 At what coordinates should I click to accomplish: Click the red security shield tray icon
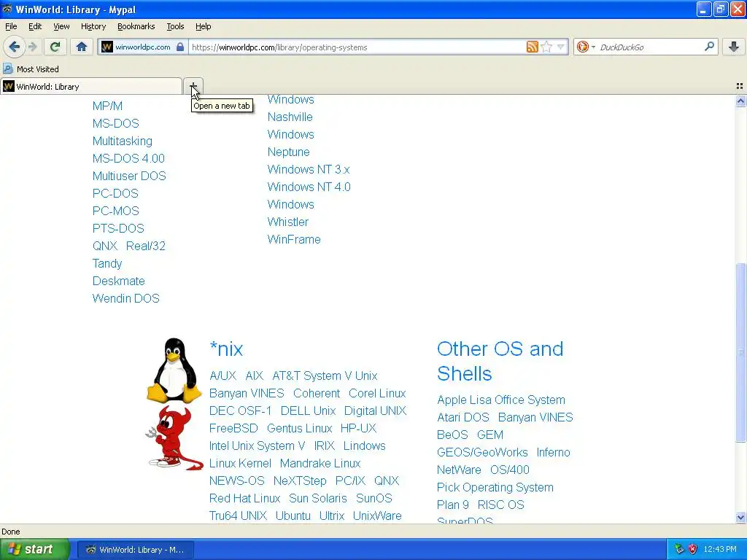coord(693,549)
